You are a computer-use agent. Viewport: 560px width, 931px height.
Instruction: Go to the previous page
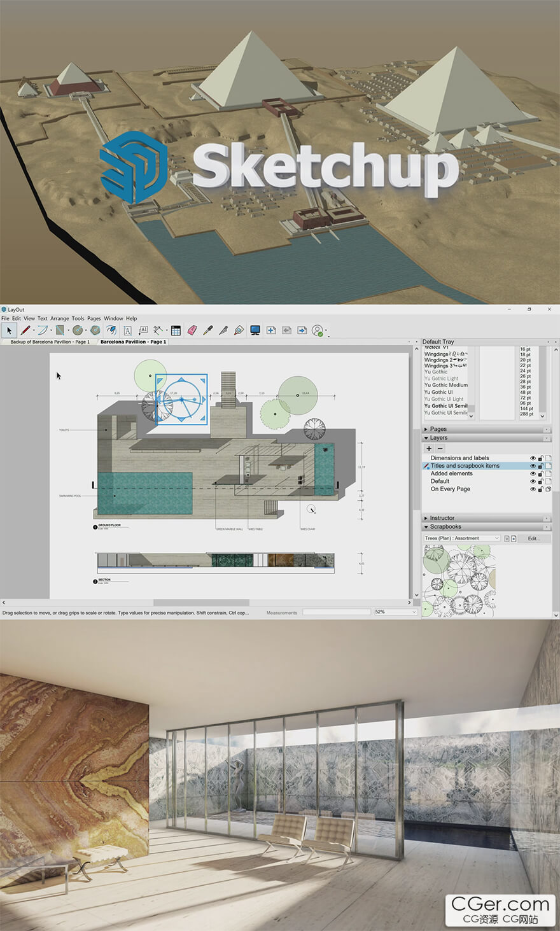pos(286,330)
